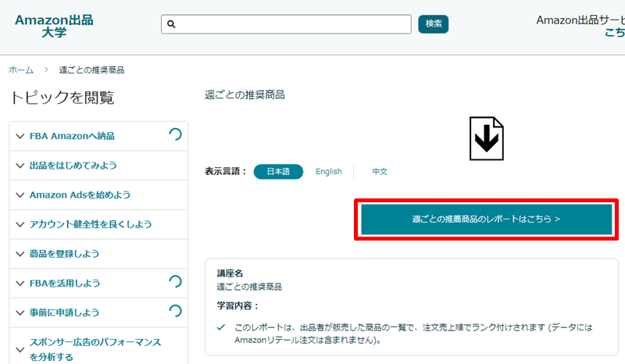Image resolution: width=625 pixels, height=364 pixels.
Task: Click the search box input field
Action: (286, 24)
